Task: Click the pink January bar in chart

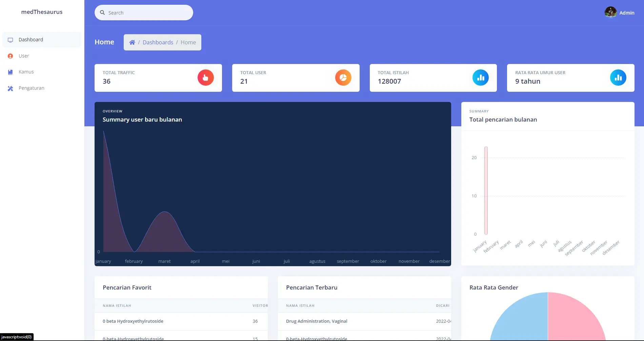Action: click(x=486, y=190)
